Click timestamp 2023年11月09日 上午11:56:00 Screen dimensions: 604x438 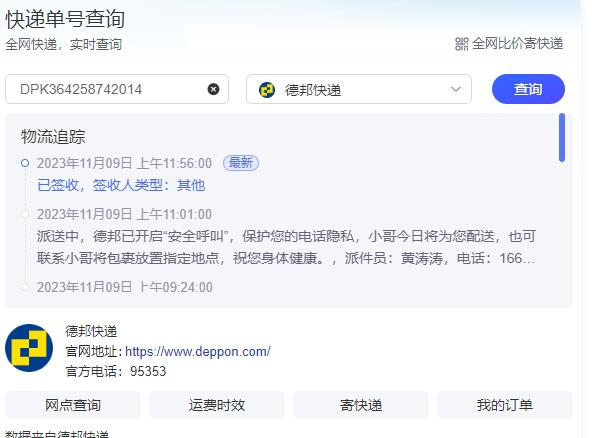[124, 163]
